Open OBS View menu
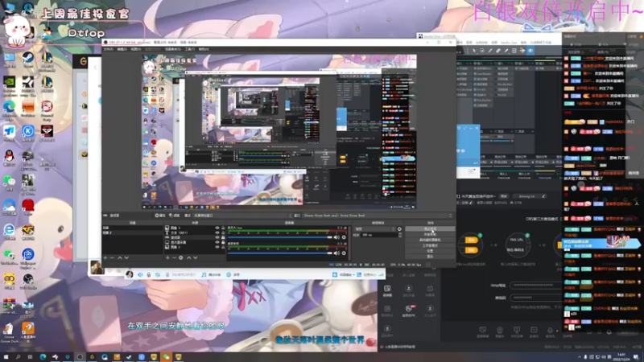Image resolution: width=644 pixels, height=362 pixels. (136, 49)
